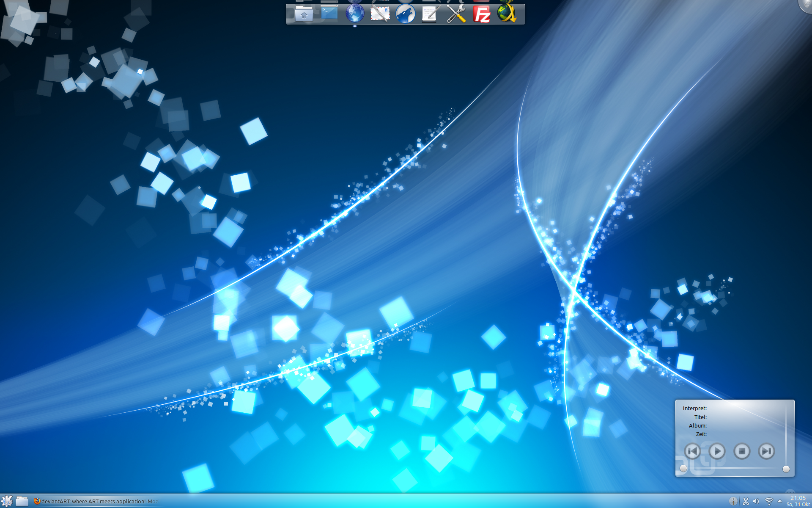Open the Klipper clipboard scissors icon
The height and width of the screenshot is (508, 812).
point(746,502)
